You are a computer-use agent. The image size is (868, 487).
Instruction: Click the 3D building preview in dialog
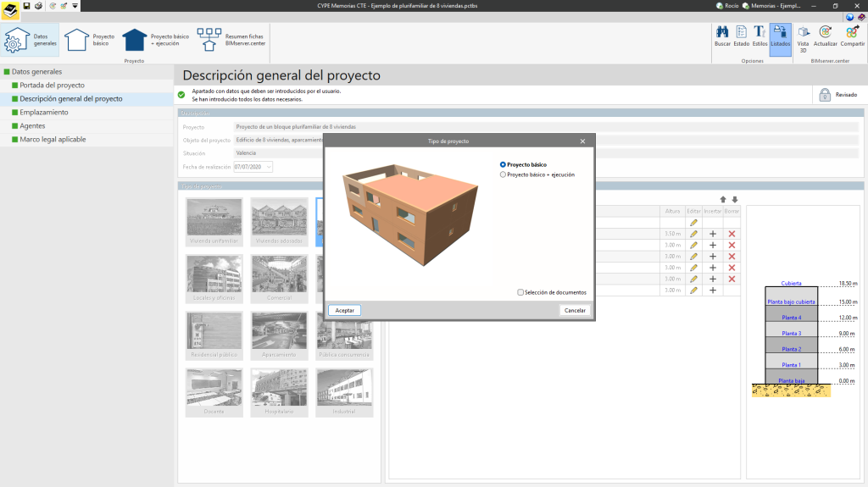click(410, 215)
